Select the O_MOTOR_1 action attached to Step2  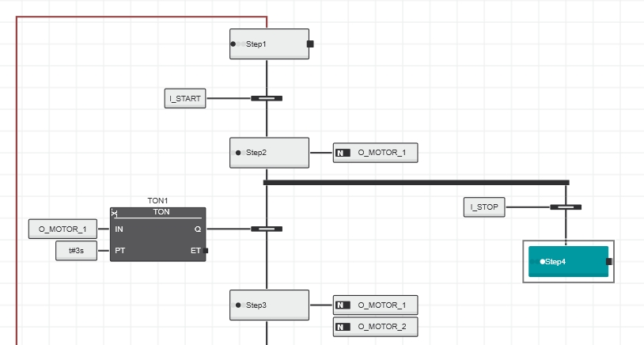click(x=382, y=153)
